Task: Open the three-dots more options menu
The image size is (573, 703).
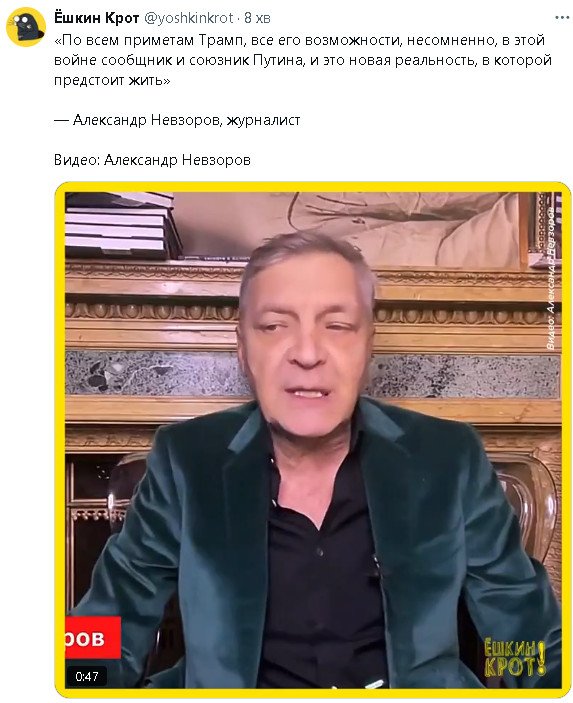Action: tap(562, 18)
